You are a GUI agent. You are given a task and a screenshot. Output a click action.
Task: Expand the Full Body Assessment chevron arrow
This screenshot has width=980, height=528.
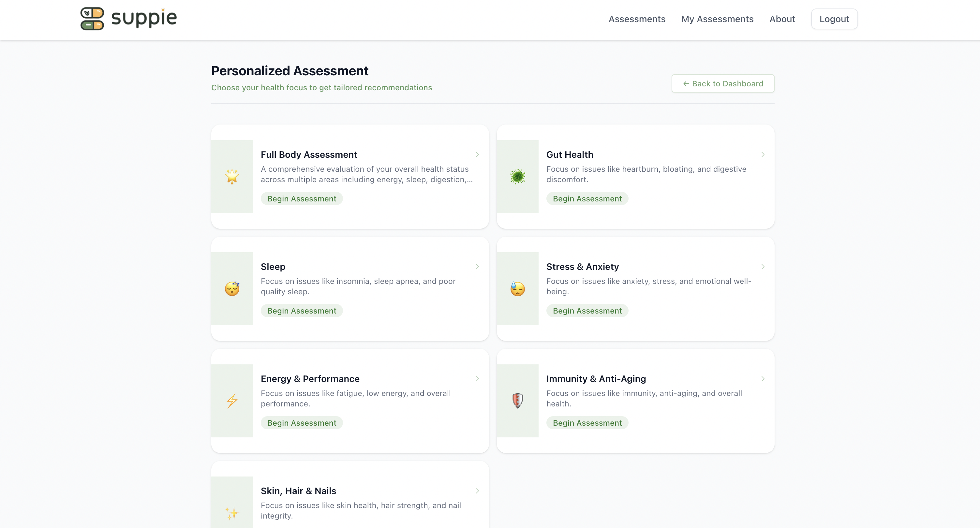click(x=477, y=154)
